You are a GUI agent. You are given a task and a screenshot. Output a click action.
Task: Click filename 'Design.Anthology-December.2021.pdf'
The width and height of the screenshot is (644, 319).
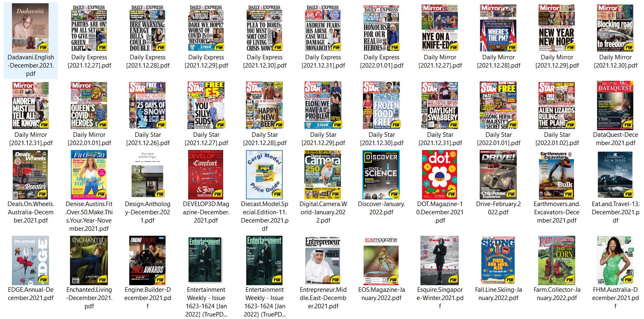(x=147, y=212)
